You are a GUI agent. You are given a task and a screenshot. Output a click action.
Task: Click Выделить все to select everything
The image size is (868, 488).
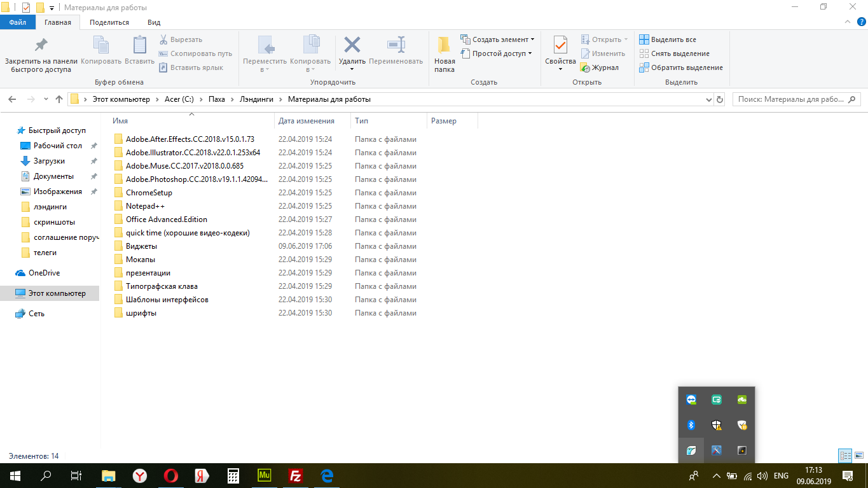click(x=668, y=39)
